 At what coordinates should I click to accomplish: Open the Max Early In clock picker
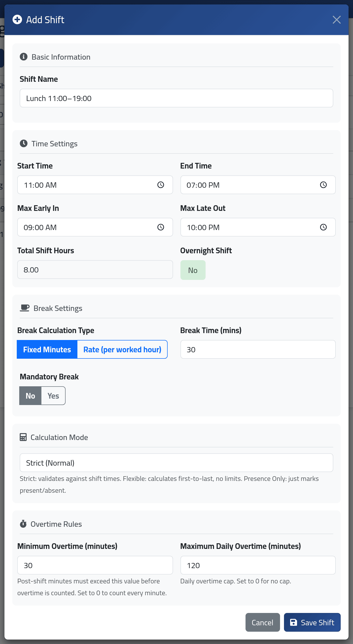161,227
